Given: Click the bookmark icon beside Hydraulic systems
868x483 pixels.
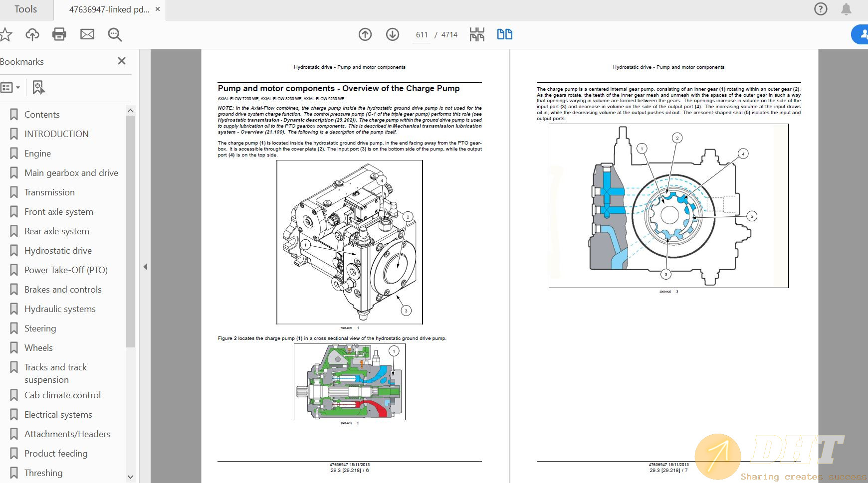Looking at the screenshot, I should 14,309.
